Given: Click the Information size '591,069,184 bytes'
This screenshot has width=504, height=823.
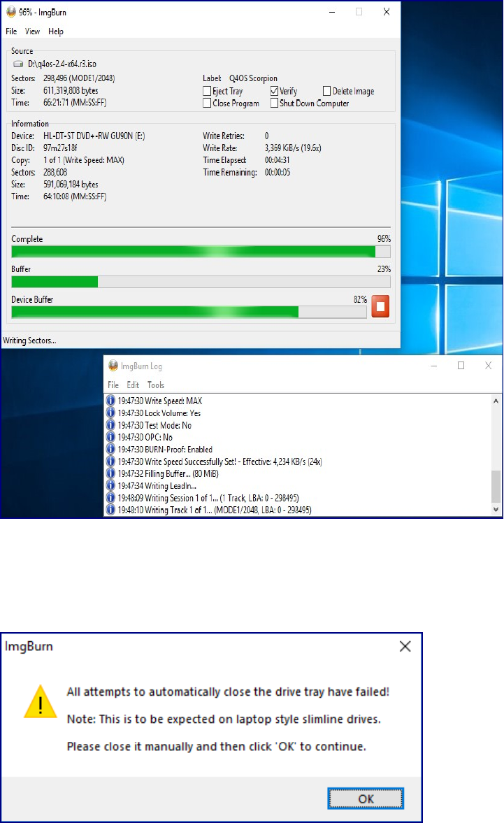Looking at the screenshot, I should click(71, 184).
